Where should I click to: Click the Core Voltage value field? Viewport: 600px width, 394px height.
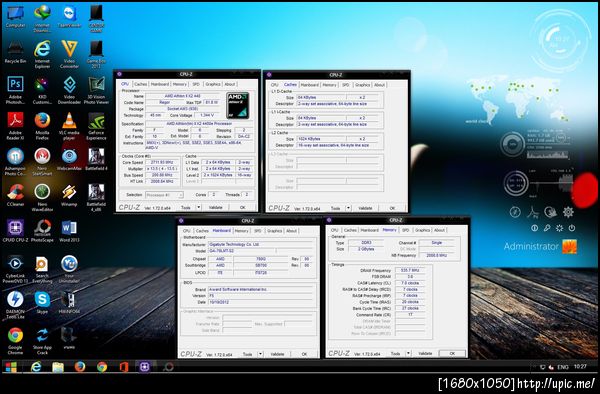[206, 115]
